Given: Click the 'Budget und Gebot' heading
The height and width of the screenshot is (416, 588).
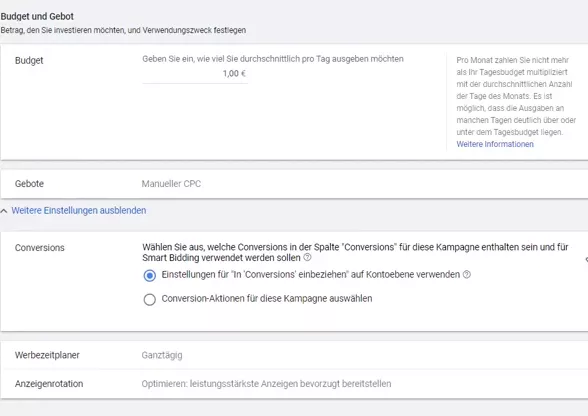Looking at the screenshot, I should pos(37,17).
